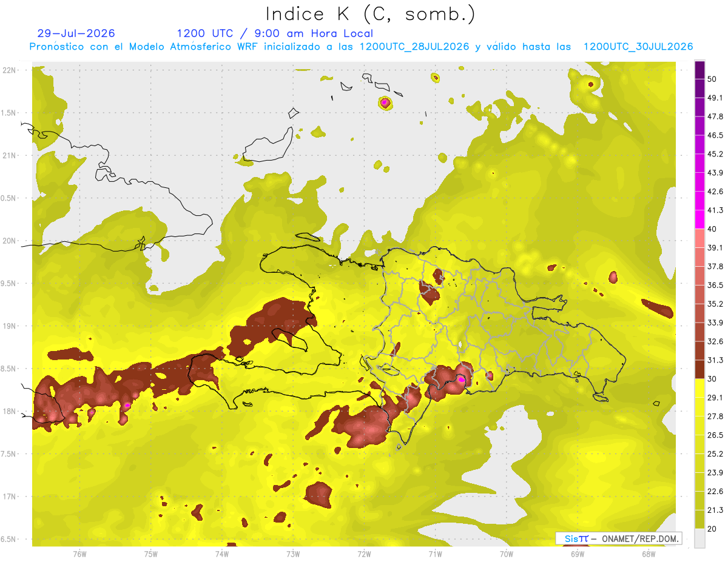Image resolution: width=728 pixels, height=562 pixels.
Task: Click the dark brown legend swatch above 30
Action: (700, 369)
